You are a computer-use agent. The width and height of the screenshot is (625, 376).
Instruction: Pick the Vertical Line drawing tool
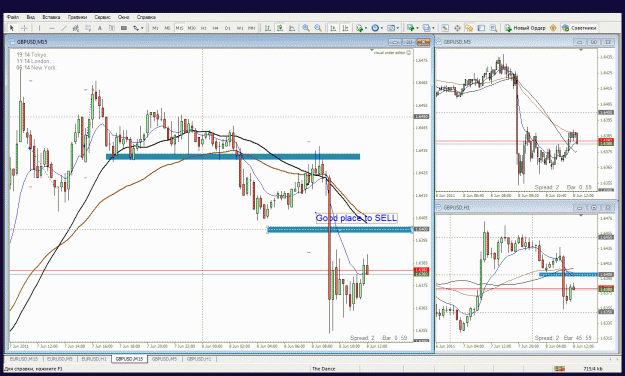pyautogui.click(x=39, y=28)
